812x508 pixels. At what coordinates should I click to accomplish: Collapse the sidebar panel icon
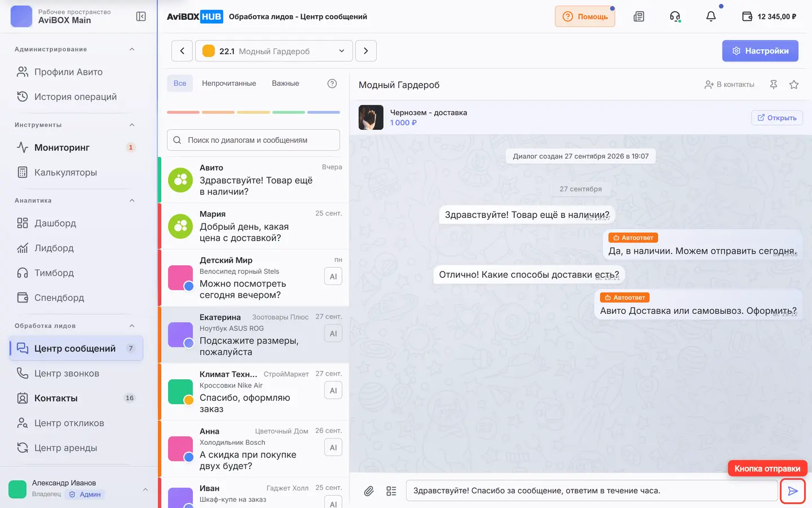(x=141, y=16)
